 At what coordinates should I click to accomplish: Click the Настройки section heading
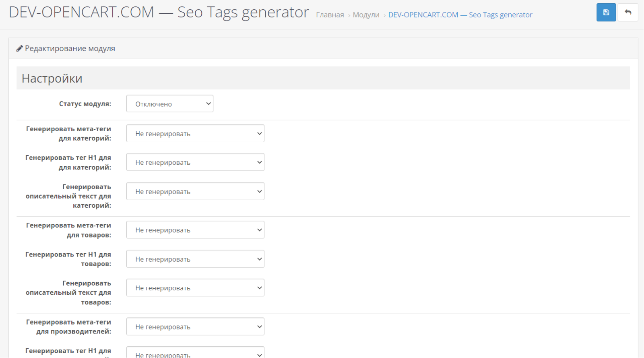point(52,78)
